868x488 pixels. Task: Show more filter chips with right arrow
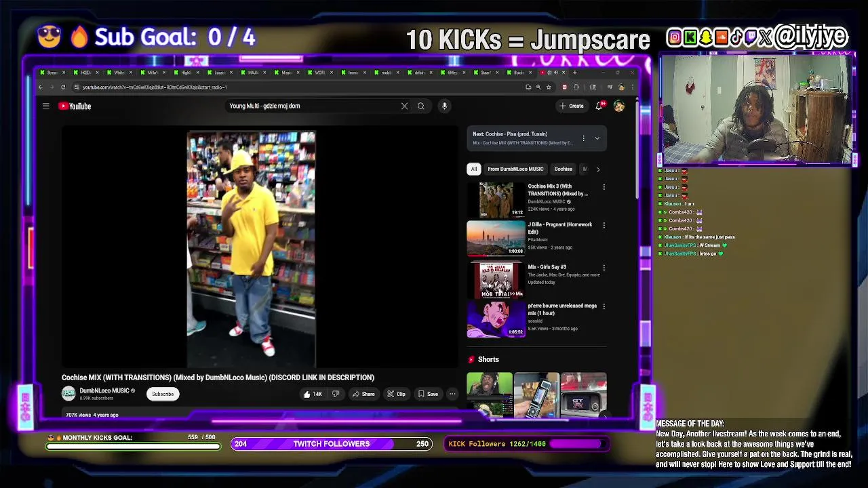(x=598, y=169)
